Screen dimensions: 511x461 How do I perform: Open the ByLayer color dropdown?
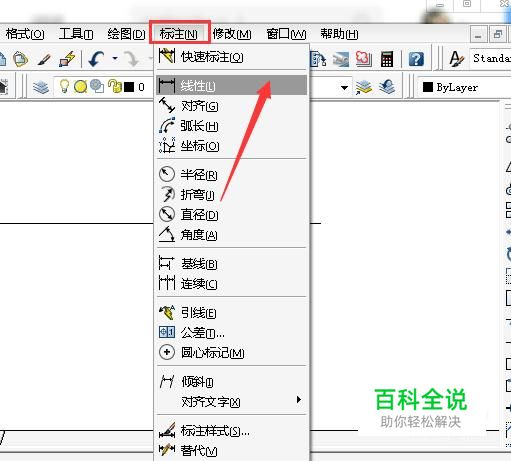[465, 87]
